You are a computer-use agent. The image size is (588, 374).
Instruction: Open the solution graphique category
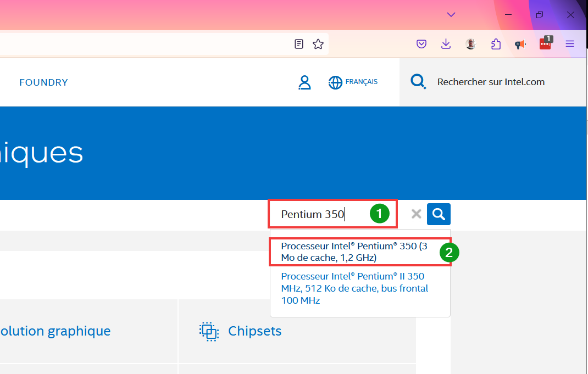55,331
